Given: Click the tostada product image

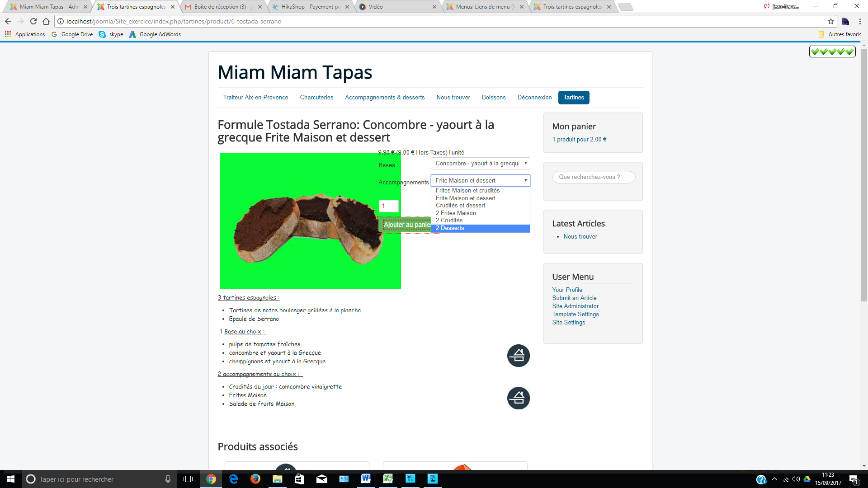Looking at the screenshot, I should [x=310, y=221].
